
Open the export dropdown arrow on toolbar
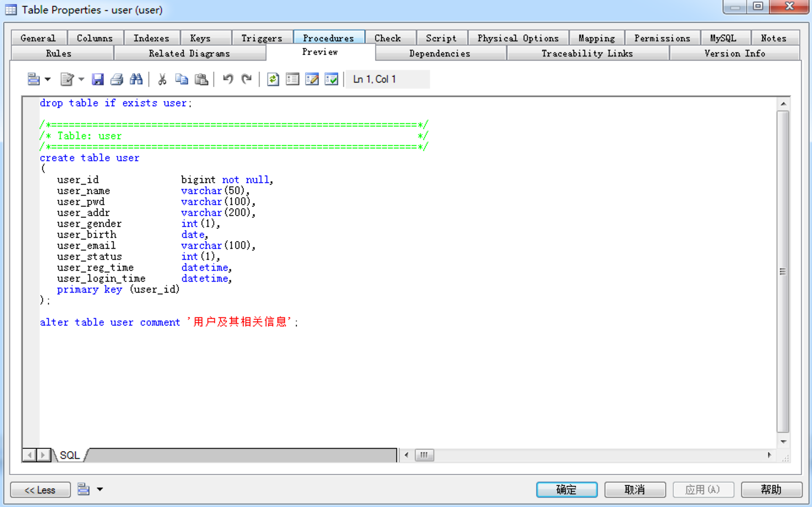[48, 79]
